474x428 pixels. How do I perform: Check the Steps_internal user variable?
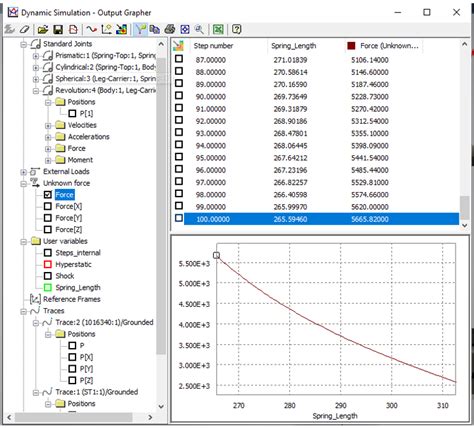coord(48,253)
